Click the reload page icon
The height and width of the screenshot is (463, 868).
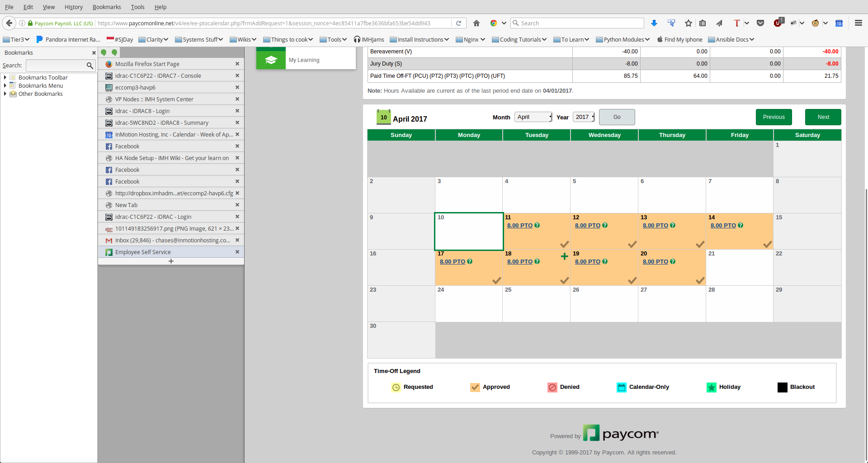[x=458, y=23]
